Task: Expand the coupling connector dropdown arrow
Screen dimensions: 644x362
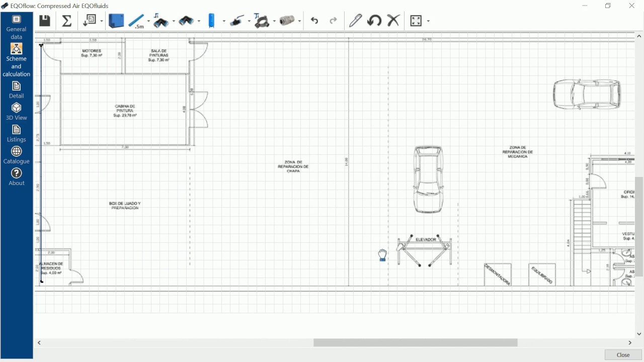Action: click(x=299, y=21)
